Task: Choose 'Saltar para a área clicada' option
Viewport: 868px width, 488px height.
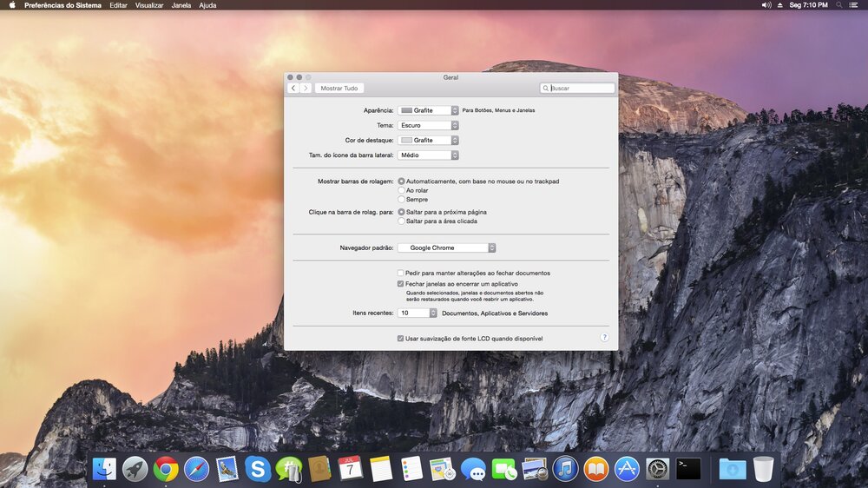Action: [x=401, y=221]
